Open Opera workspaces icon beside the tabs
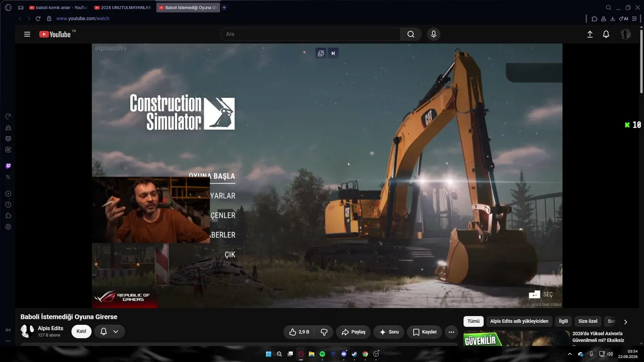This screenshot has height=362, width=644. click(x=21, y=8)
